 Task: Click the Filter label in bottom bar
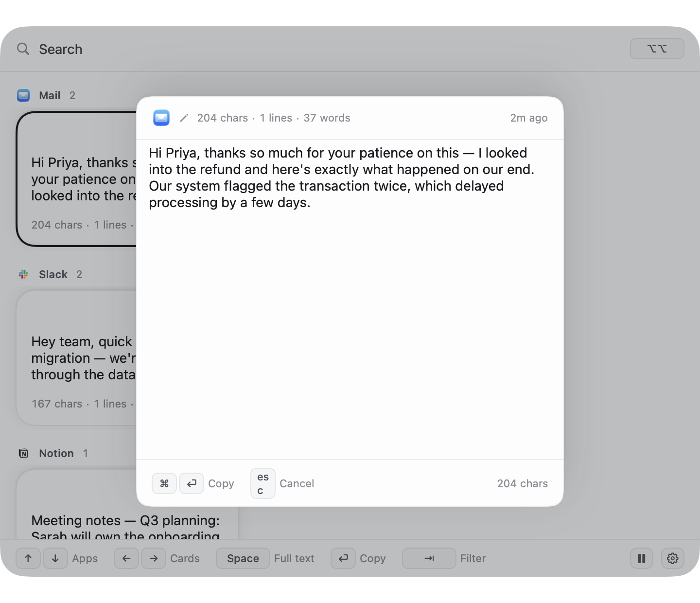[473, 558]
